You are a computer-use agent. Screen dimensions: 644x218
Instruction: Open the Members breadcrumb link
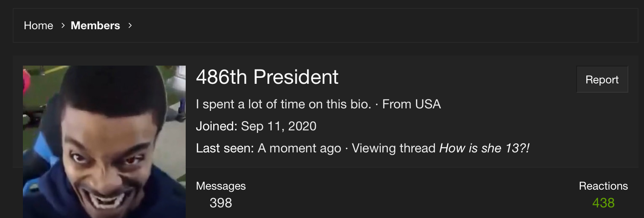[95, 25]
